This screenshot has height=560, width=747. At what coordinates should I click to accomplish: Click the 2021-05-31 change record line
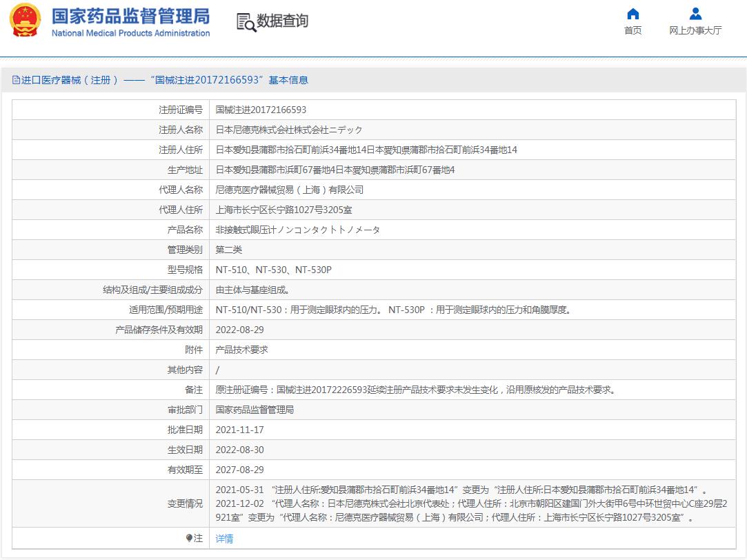pos(461,490)
